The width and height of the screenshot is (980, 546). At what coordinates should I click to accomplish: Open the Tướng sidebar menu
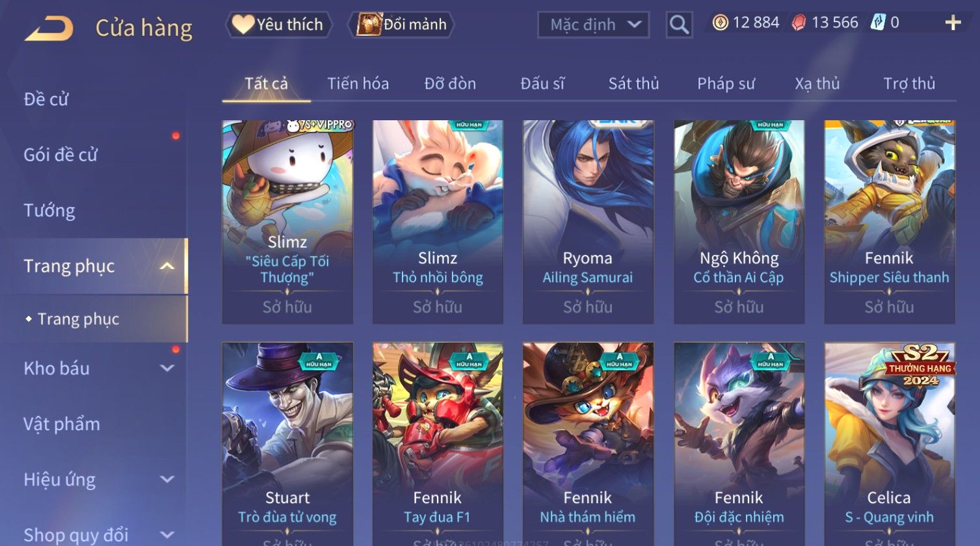(49, 211)
